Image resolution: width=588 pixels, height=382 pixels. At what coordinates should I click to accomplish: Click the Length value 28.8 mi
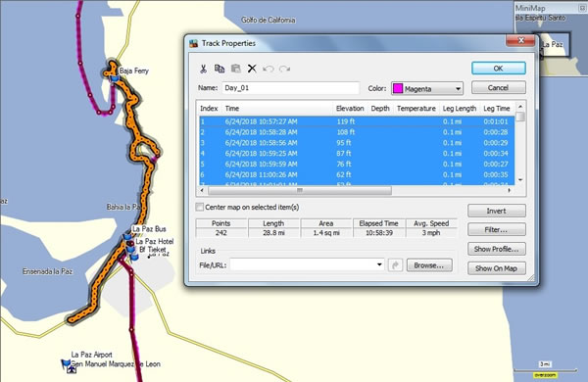[x=273, y=233]
